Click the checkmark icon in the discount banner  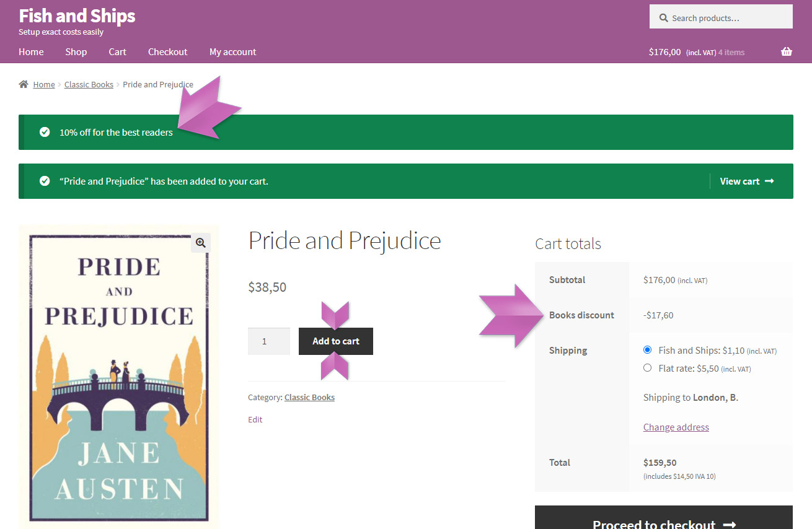(x=45, y=132)
